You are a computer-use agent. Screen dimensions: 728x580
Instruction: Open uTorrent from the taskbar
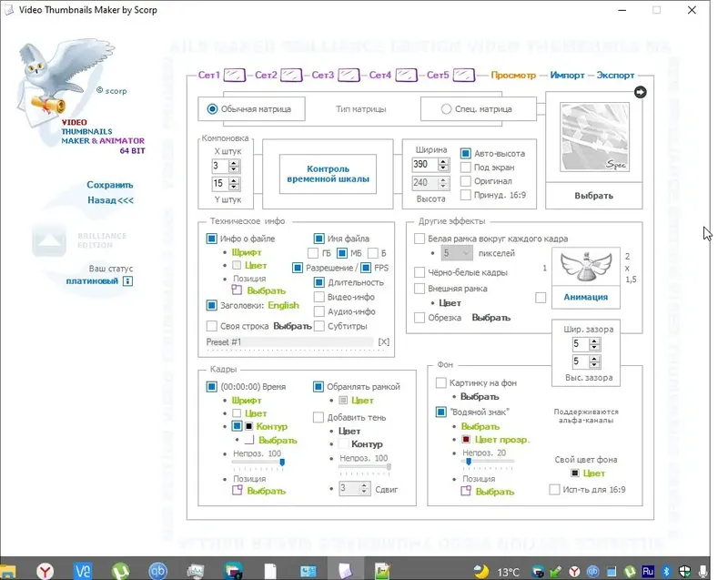click(x=121, y=571)
